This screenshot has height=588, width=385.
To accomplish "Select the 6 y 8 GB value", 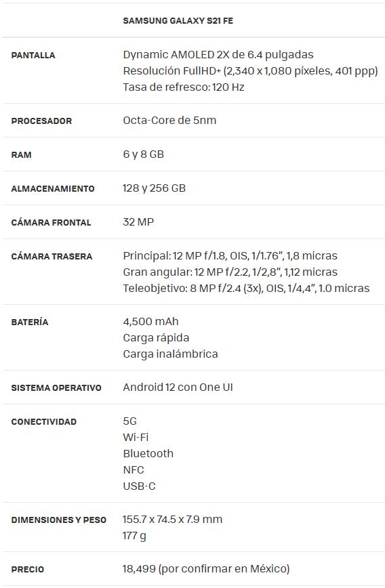I will (143, 154).
